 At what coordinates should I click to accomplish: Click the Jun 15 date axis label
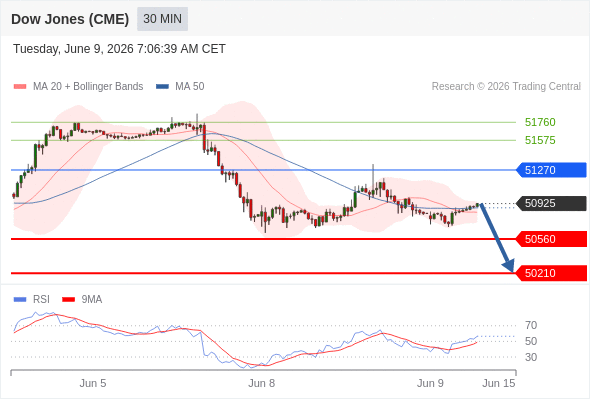click(499, 383)
